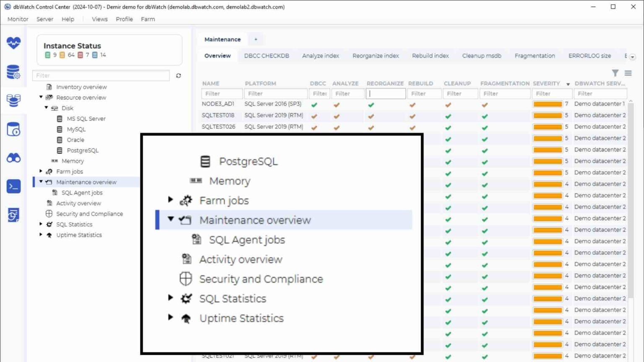Image resolution: width=644 pixels, height=362 pixels.
Task: Click the NAME column filter field
Action: 222,93
